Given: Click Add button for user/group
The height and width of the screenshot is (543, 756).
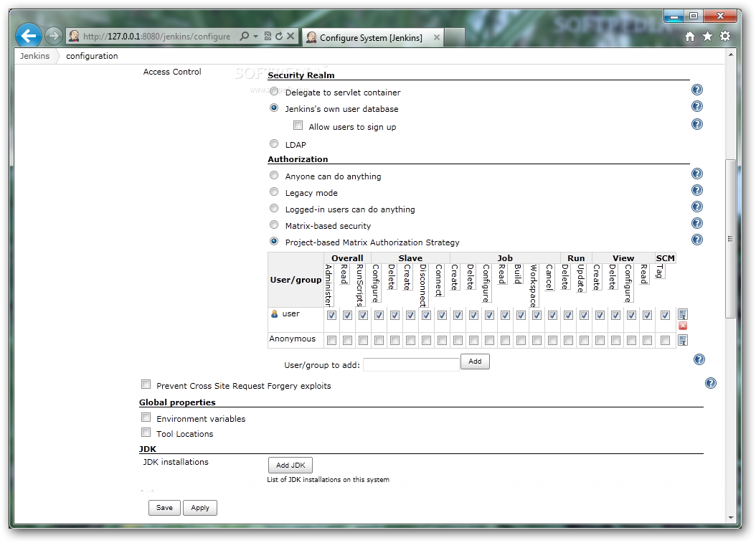Looking at the screenshot, I should tap(475, 362).
